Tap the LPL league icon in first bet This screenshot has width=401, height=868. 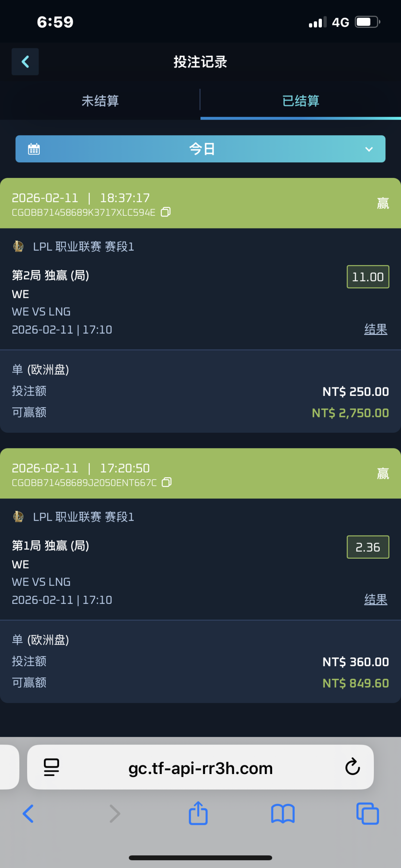(x=18, y=246)
